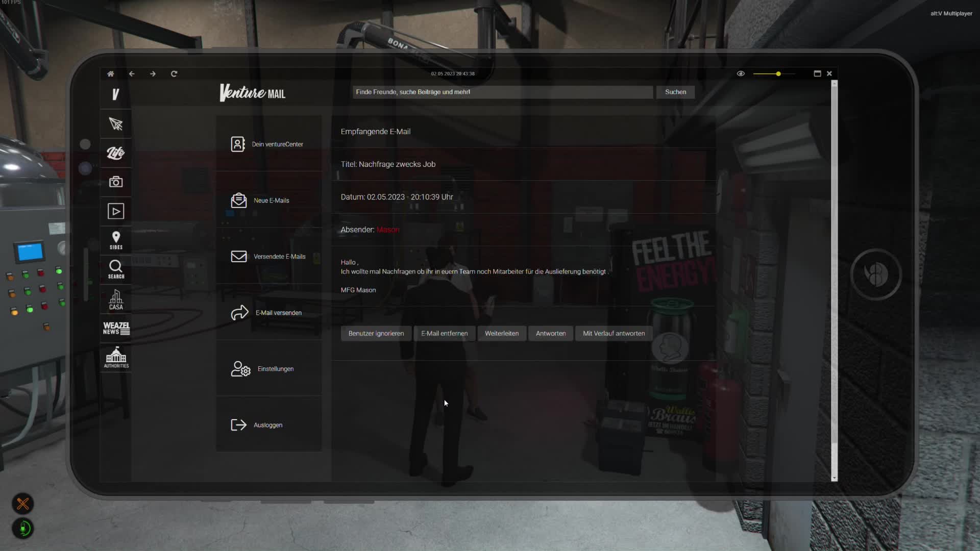Open the Search app in sidebar
The image size is (980, 551).
[116, 269]
